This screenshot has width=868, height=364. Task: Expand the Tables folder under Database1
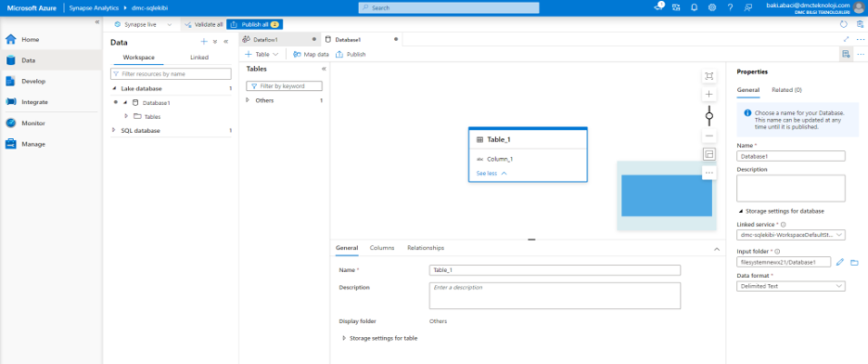[126, 116]
